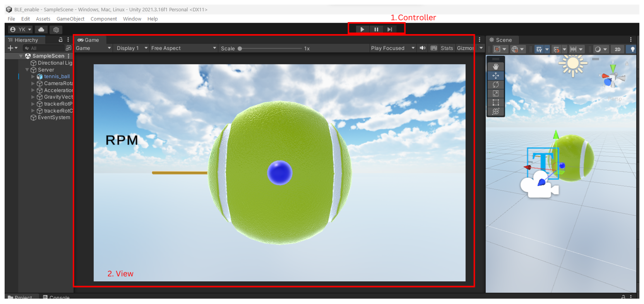Click the YK account button
644x304 pixels.
21,30
